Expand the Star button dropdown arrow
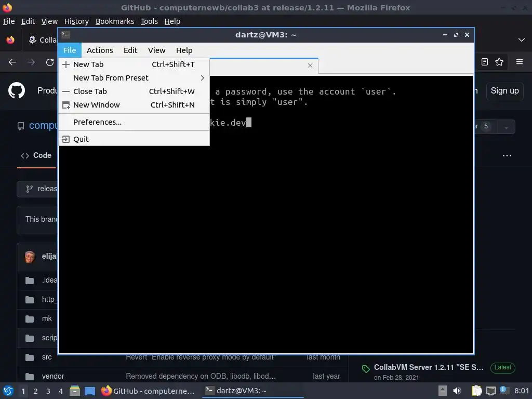 [x=506, y=127]
